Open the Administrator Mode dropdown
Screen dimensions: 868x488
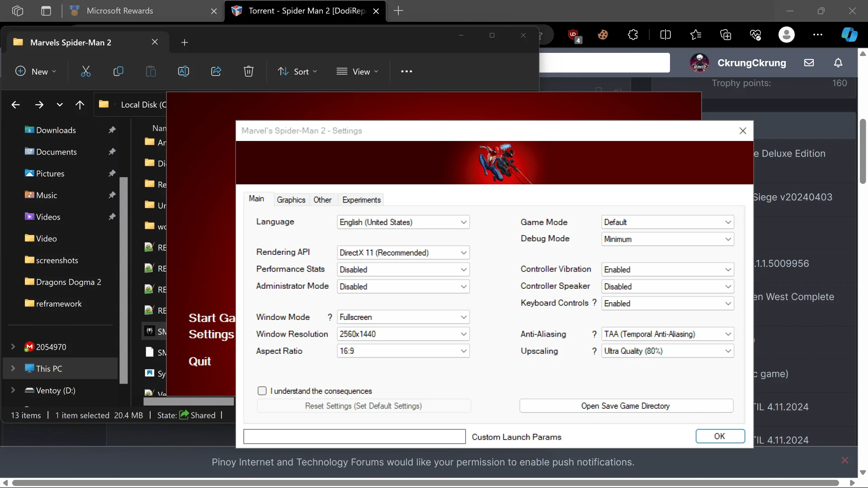pyautogui.click(x=403, y=286)
